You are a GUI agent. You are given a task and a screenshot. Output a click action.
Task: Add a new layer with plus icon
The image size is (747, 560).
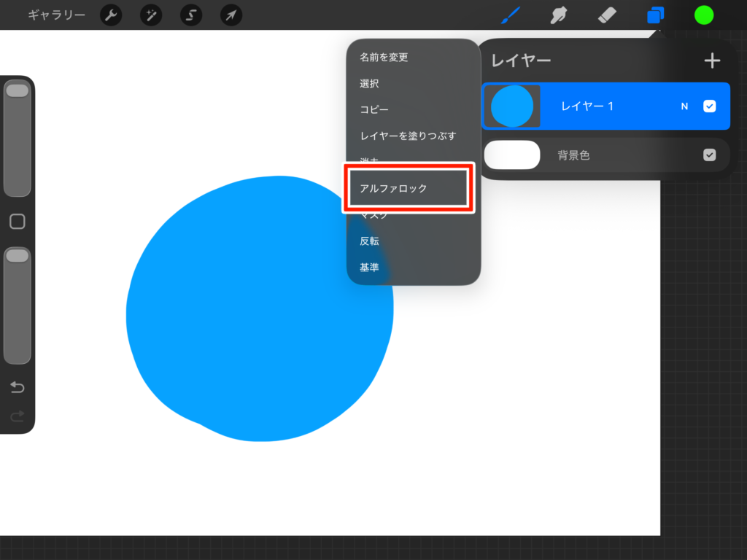coord(711,61)
